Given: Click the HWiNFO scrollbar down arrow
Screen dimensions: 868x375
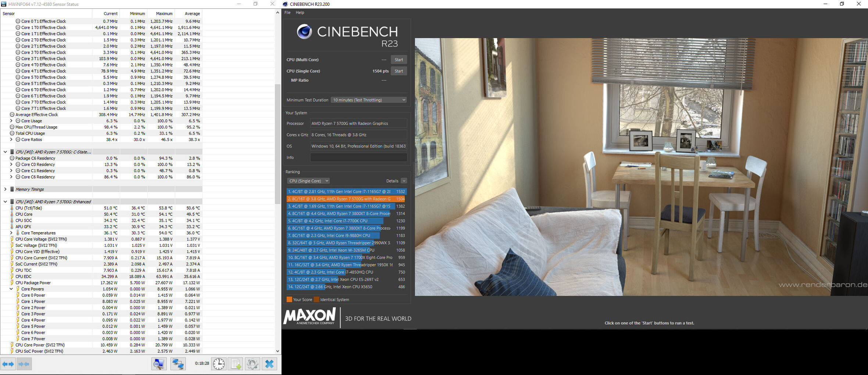Looking at the screenshot, I should pos(278,351).
